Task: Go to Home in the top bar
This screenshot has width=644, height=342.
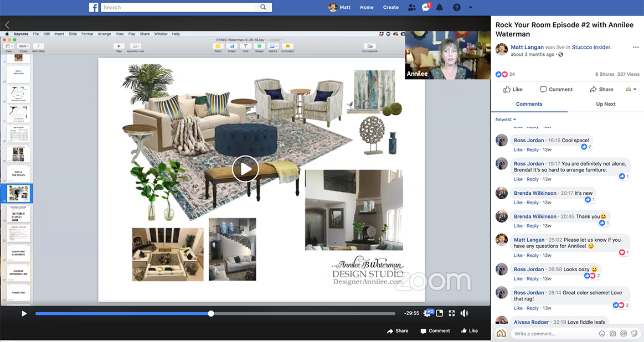Action: click(367, 7)
